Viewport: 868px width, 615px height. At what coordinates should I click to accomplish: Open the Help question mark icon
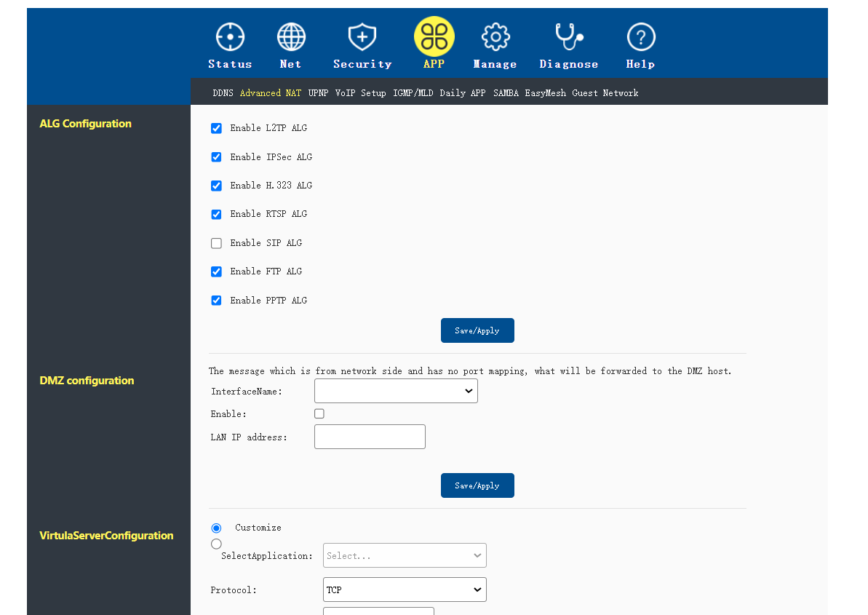click(641, 37)
